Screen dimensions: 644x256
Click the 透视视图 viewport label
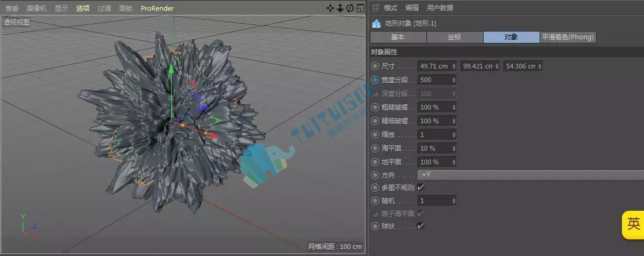point(17,22)
